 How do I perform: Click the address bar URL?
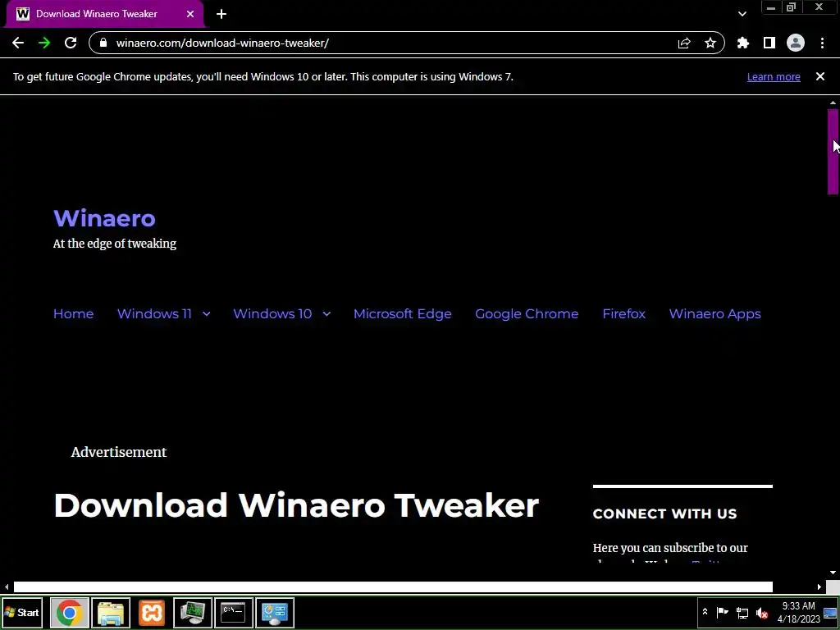click(222, 43)
